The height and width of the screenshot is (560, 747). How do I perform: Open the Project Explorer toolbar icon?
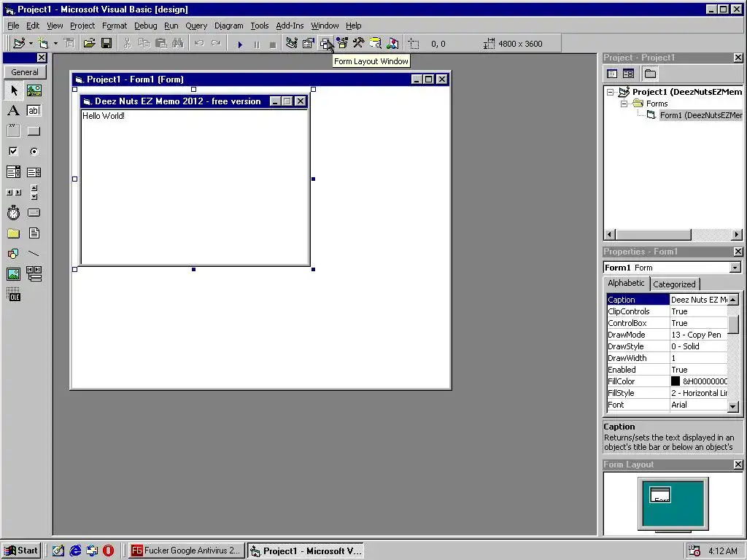click(292, 43)
